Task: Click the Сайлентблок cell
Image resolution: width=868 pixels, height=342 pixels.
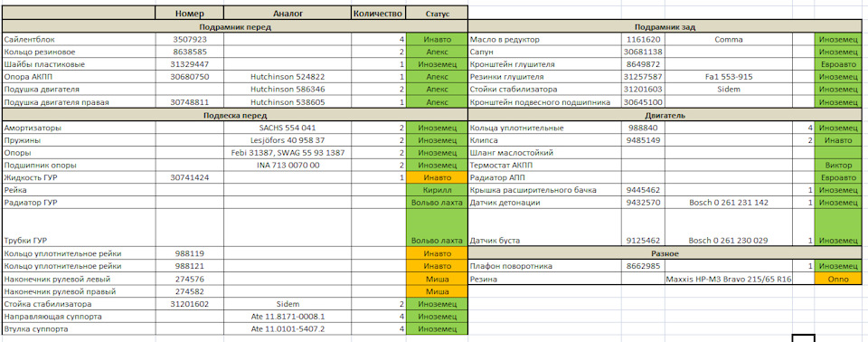Action: 80,40
